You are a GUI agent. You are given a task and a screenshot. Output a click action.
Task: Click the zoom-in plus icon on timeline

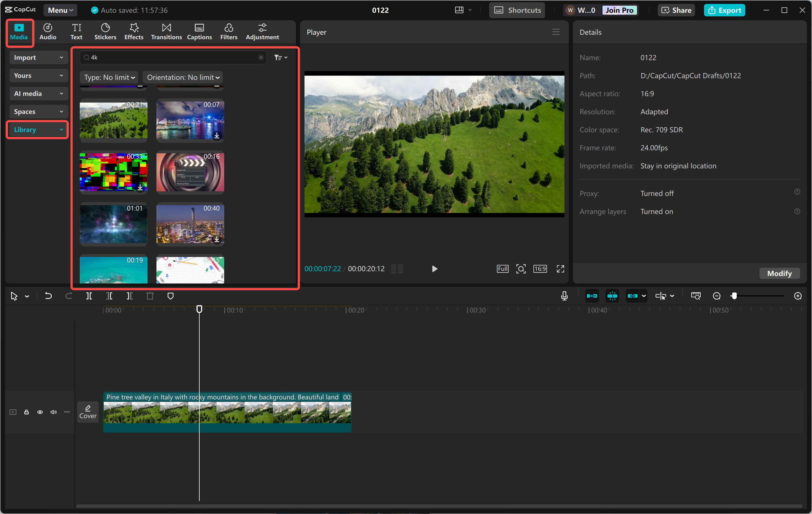click(798, 296)
